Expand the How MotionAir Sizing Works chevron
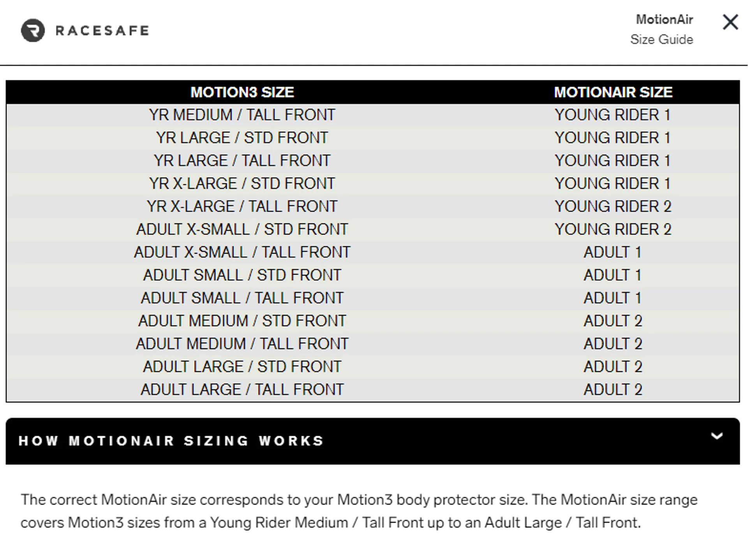 tap(717, 436)
